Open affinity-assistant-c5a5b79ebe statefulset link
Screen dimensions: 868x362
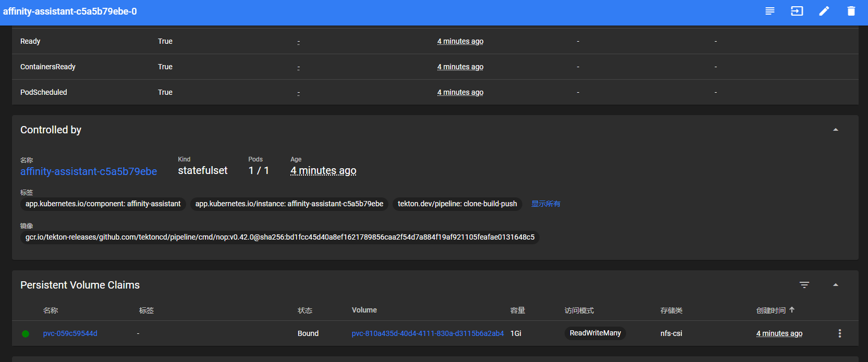pos(89,171)
